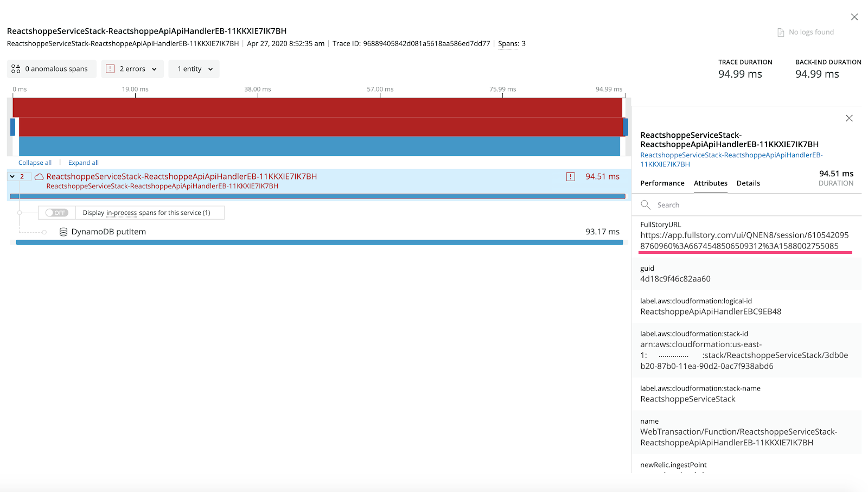Toggle display of in-process spans switch
The width and height of the screenshot is (868, 492).
56,213
